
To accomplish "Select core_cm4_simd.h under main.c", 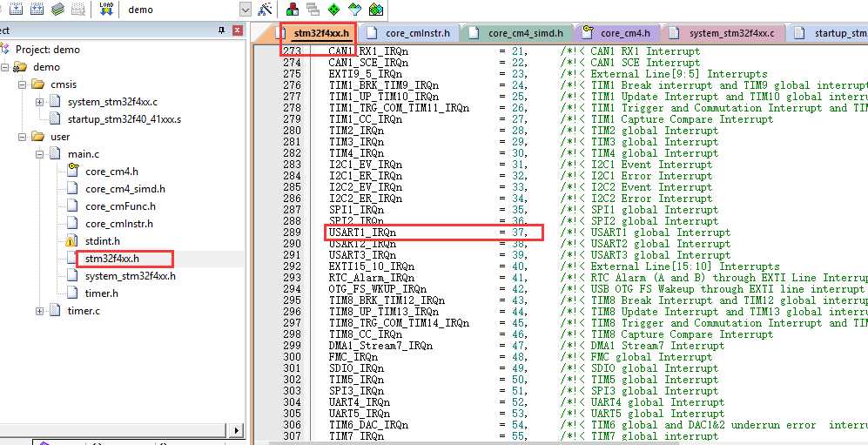I will point(125,189).
